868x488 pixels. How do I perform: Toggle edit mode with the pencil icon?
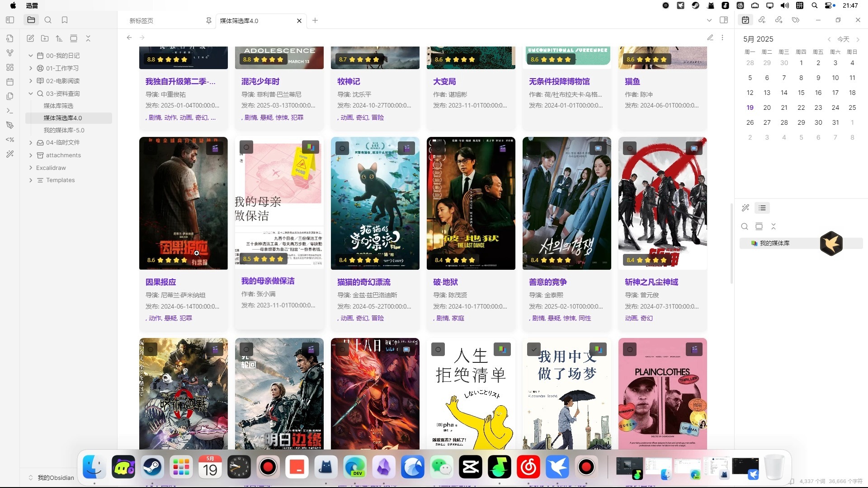click(x=710, y=38)
